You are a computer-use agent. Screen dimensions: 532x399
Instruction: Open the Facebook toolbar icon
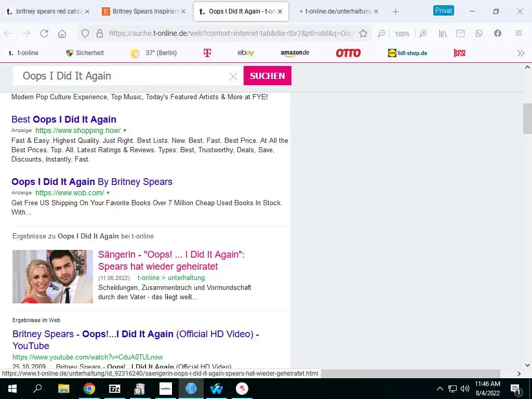point(497,33)
